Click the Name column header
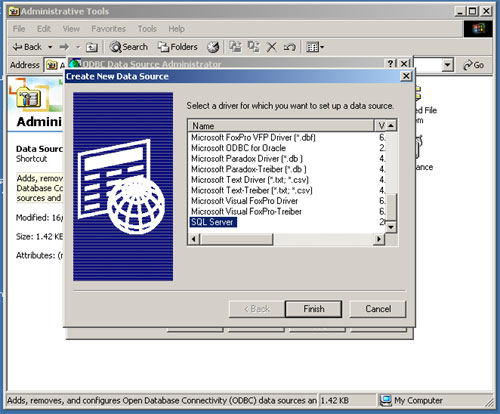The width and height of the screenshot is (500, 414). 281,126
